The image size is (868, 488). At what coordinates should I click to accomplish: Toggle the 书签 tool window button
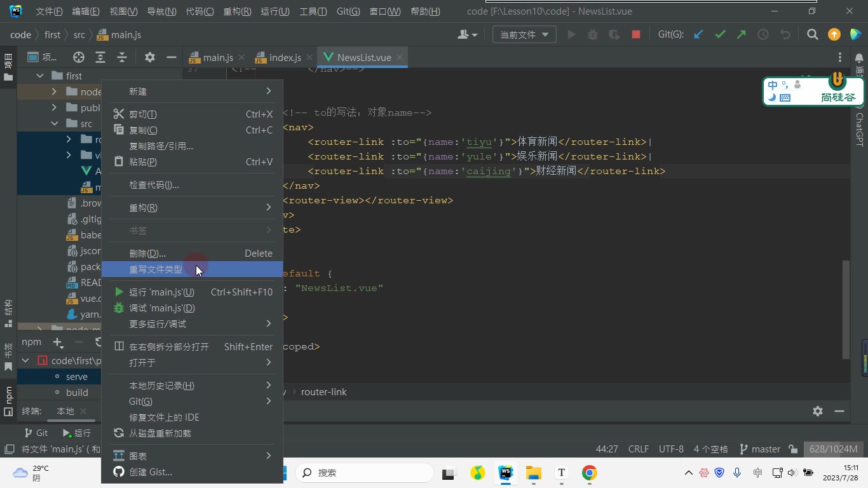click(x=8, y=357)
